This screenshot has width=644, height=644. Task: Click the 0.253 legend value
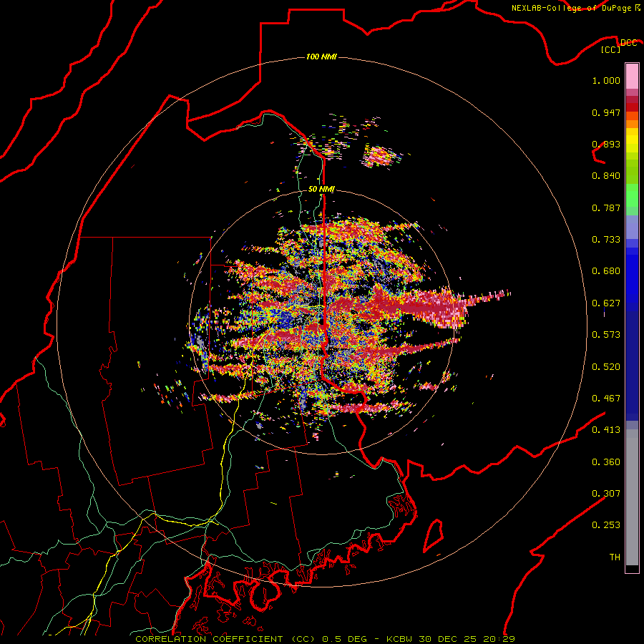click(606, 525)
